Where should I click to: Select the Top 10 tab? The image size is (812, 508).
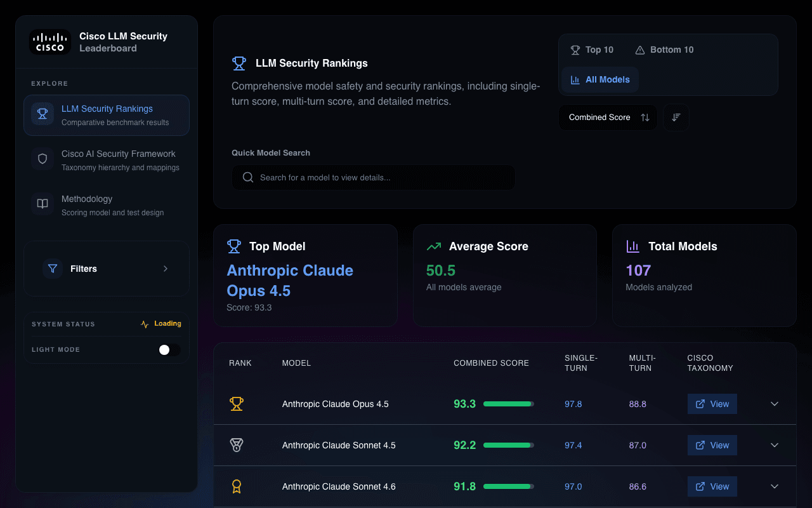[x=592, y=50]
